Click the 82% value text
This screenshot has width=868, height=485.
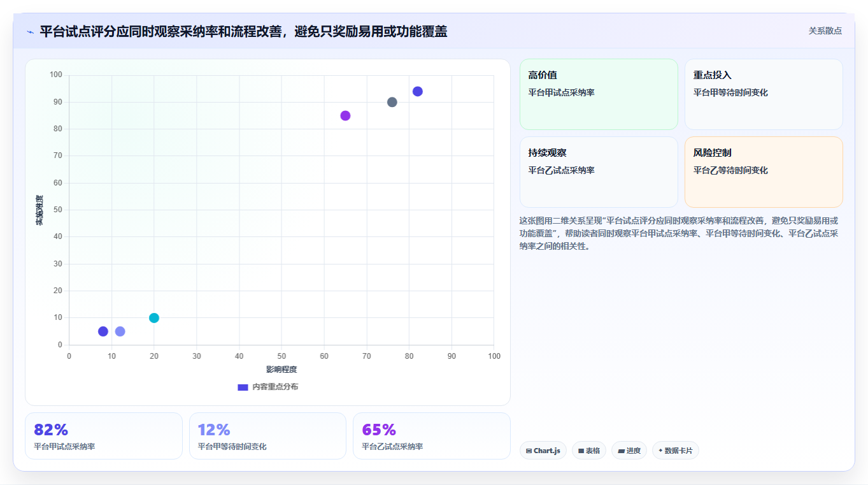point(51,430)
